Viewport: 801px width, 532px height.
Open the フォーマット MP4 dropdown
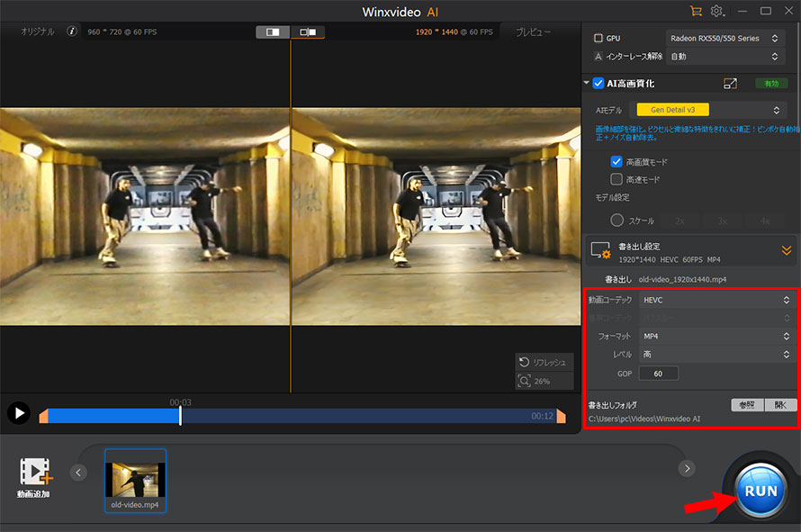point(715,336)
